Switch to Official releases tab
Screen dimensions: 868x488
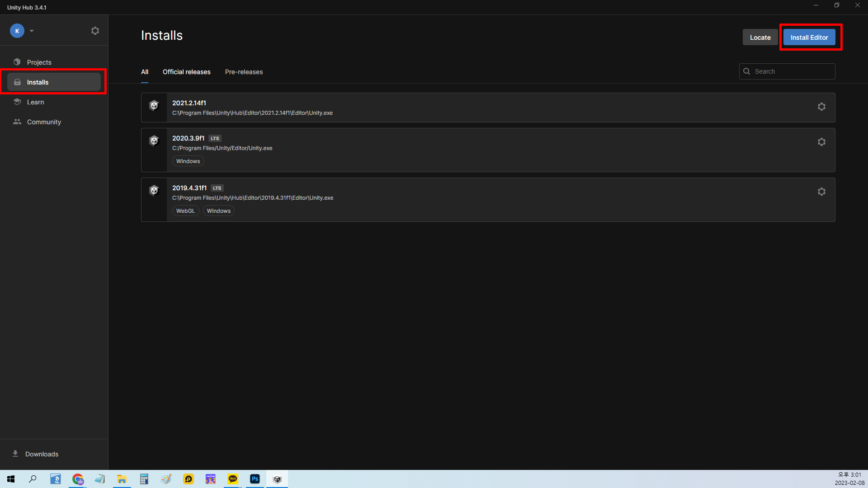(187, 72)
